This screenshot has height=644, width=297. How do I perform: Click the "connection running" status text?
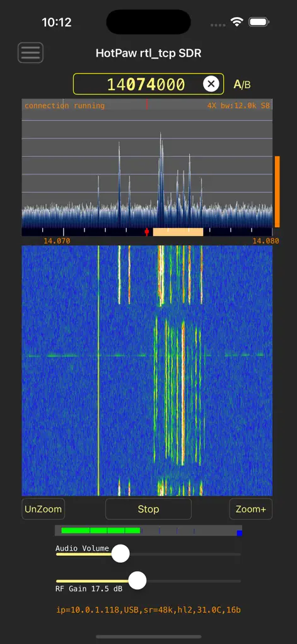point(64,106)
